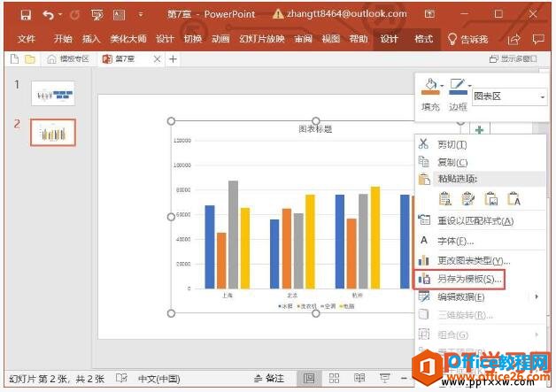Click the 上海 category axis label
Image resolution: width=556 pixels, height=392 pixels.
228,295
